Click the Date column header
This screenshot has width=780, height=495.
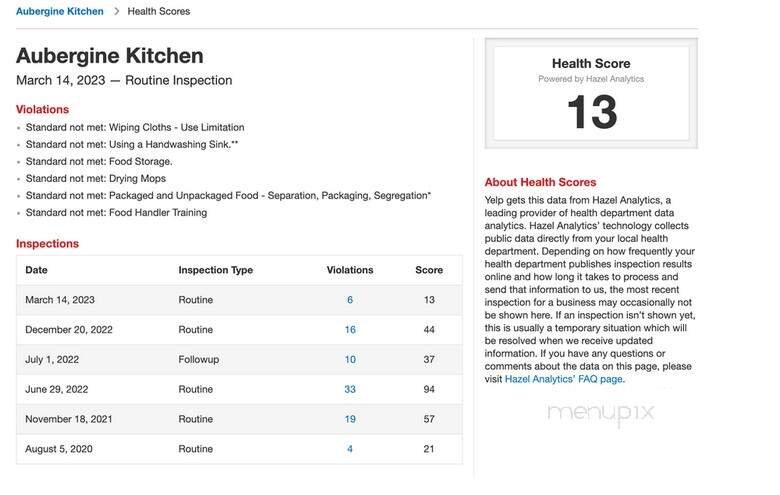point(36,270)
